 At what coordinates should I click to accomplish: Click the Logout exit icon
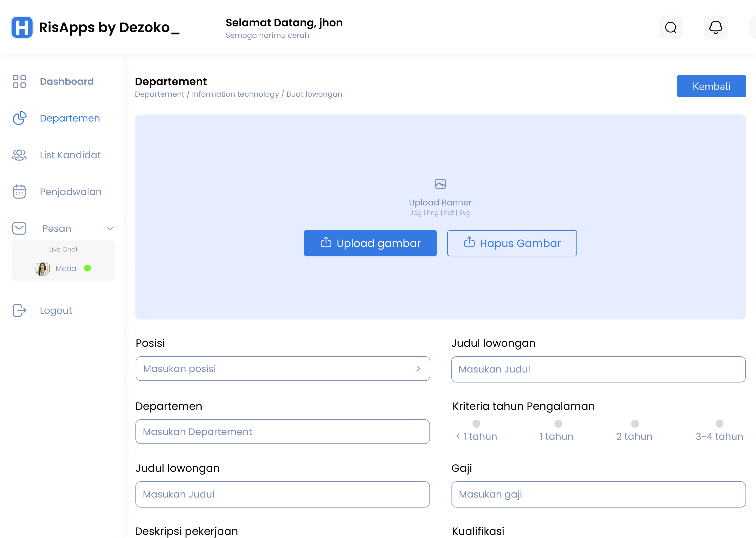[19, 311]
